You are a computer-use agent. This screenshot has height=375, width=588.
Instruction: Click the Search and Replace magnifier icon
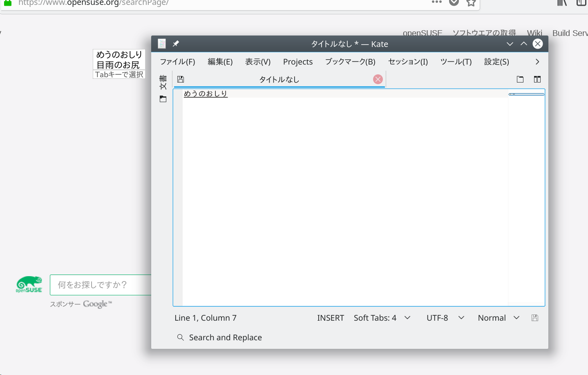pyautogui.click(x=180, y=337)
